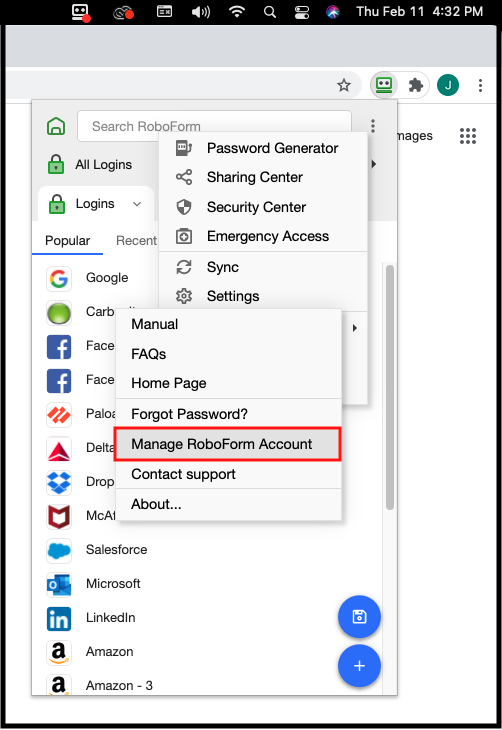Click the login list scrollbar
This screenshot has height=730, width=502.
pyautogui.click(x=390, y=387)
